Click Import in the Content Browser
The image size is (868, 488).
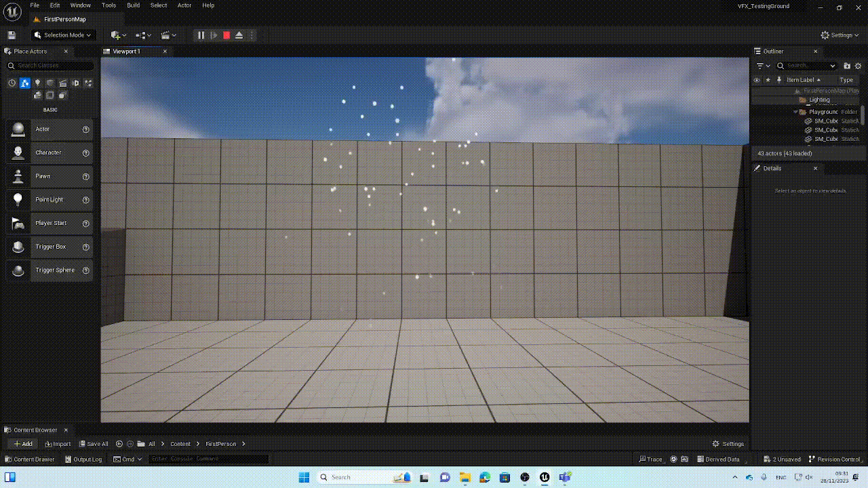click(58, 444)
